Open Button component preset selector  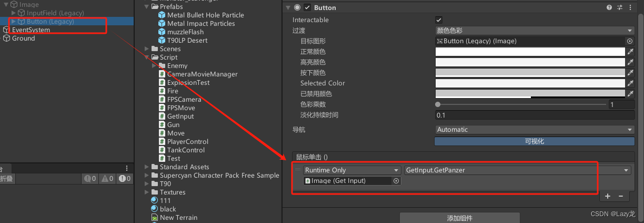[619, 8]
